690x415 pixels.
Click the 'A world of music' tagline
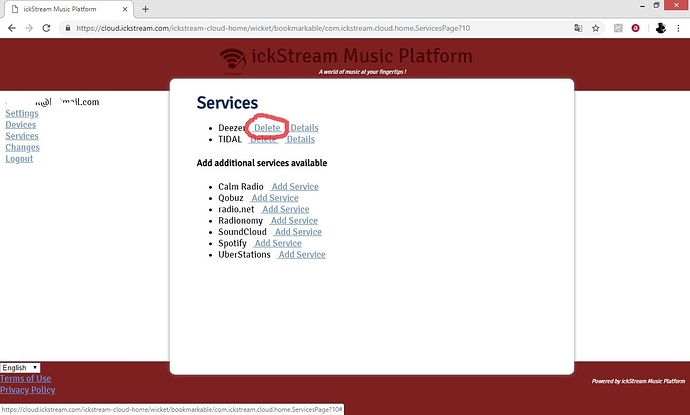pyautogui.click(x=363, y=72)
